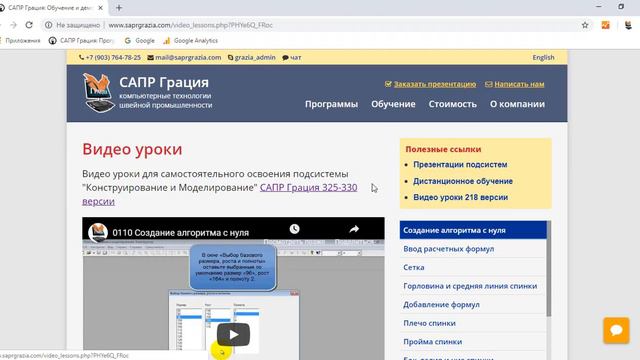Image resolution: width=640 pixels, height=360 pixels.
Task: Click Написать нам link
Action: [x=515, y=84]
